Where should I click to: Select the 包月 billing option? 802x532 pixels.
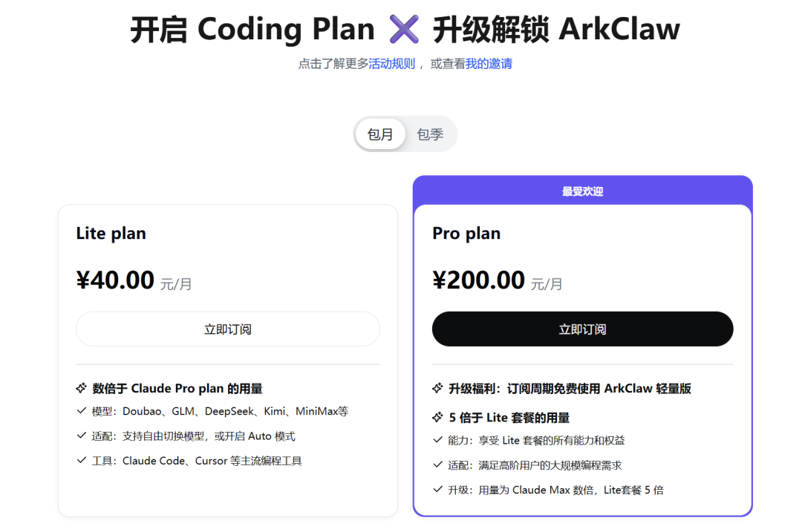click(380, 134)
